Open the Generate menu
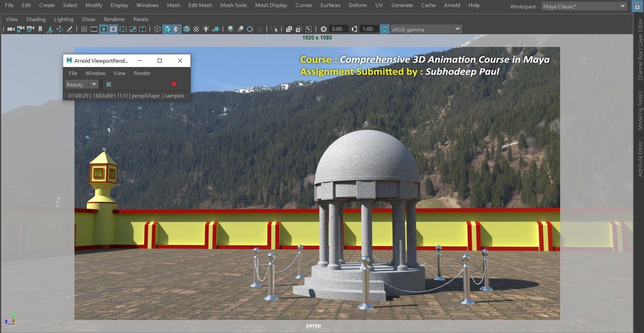 (x=402, y=5)
